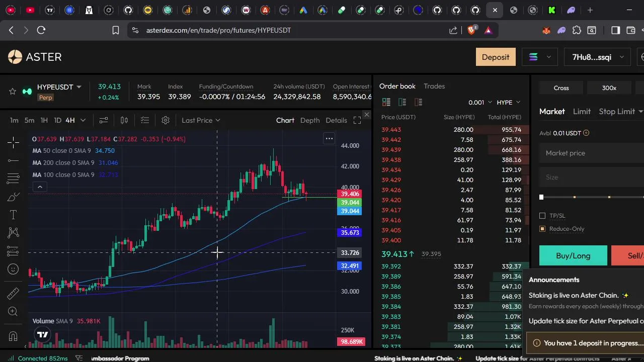644x362 pixels.
Task: Open the Fibonacci/gann tools icon
Action: (14, 178)
